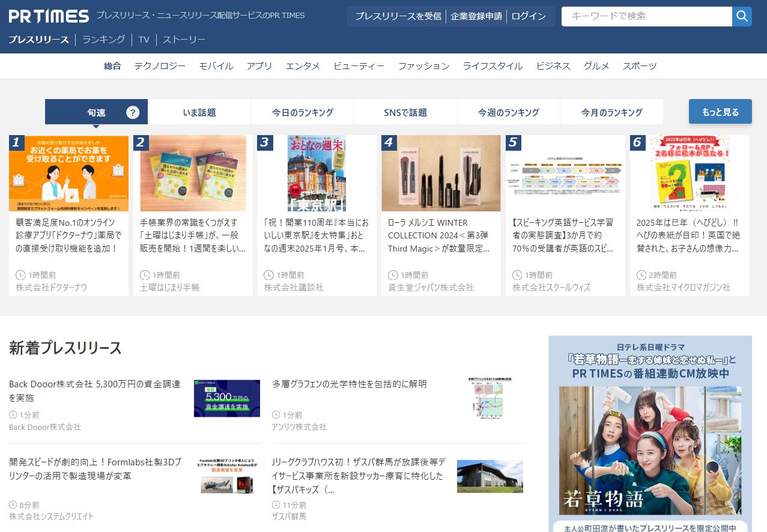Open the ランキング section in the navigation
Viewport: 767px width, 532px height.
[x=103, y=39]
